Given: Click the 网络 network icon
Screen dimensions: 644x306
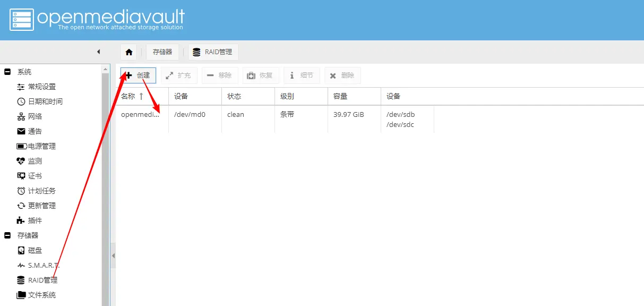Looking at the screenshot, I should tap(21, 116).
